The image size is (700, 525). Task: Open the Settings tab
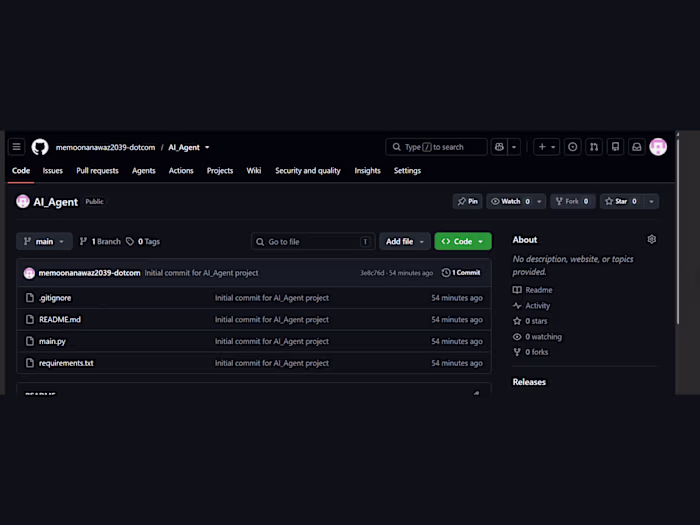[x=407, y=171]
